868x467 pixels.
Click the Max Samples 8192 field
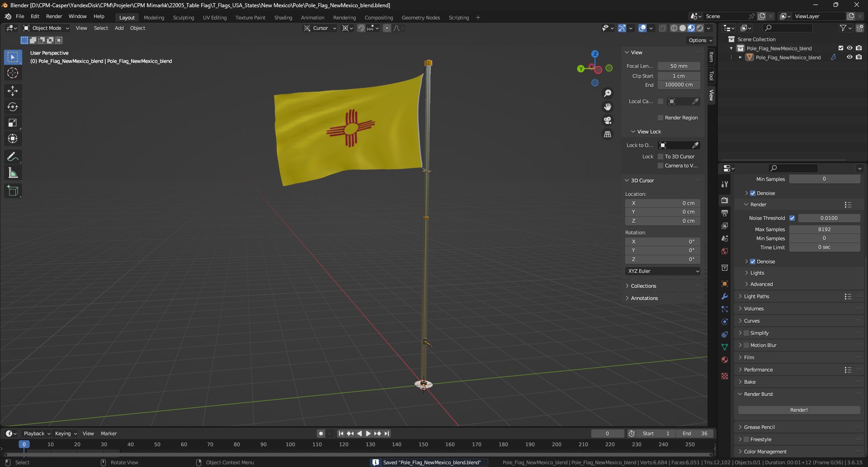[825, 229]
